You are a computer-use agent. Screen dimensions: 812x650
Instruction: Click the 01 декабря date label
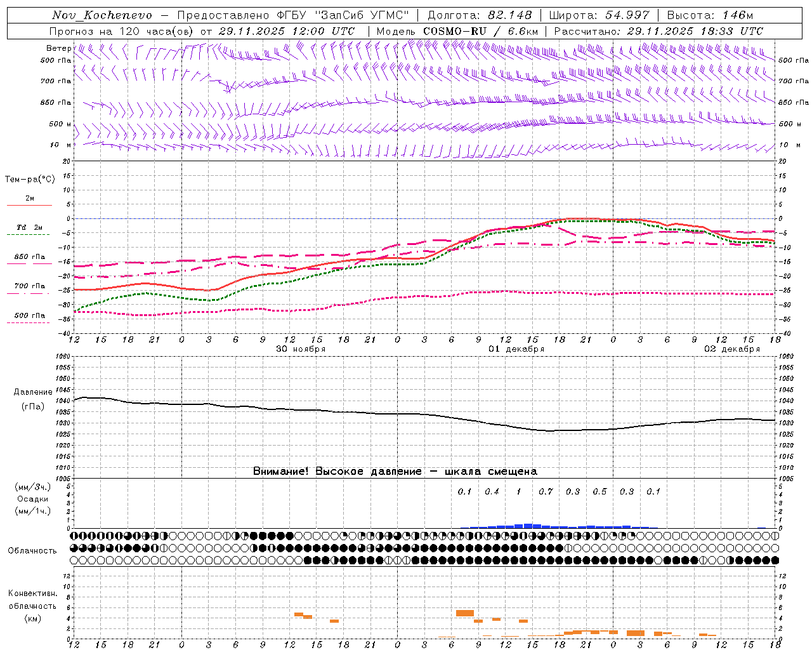pyautogui.click(x=516, y=349)
